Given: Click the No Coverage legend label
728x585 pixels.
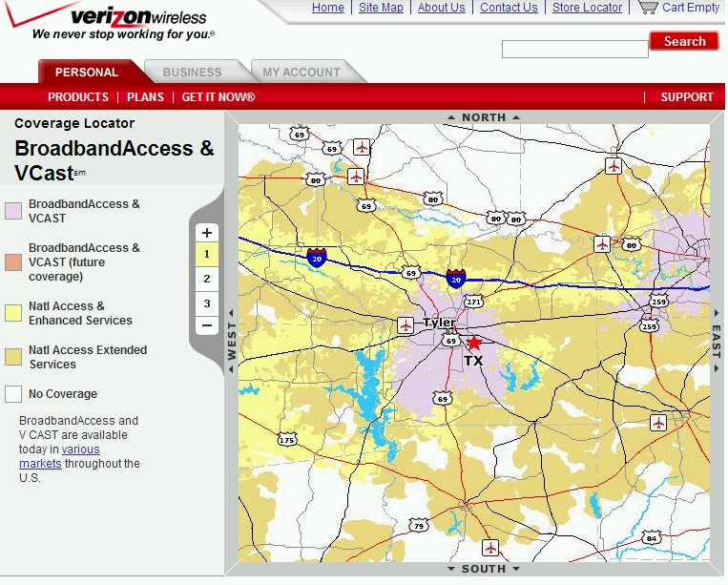Looking at the screenshot, I should coord(63,394).
